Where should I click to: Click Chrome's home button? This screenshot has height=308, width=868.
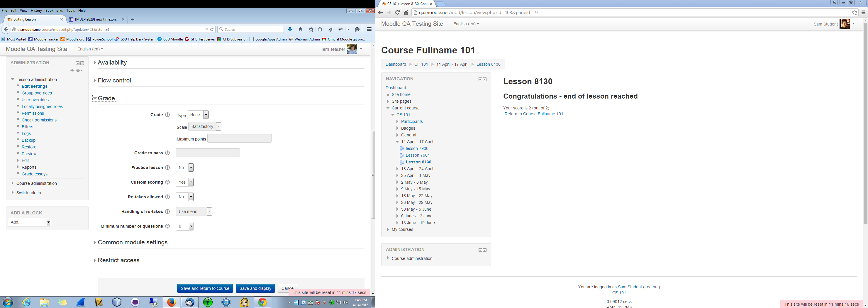tap(406, 13)
